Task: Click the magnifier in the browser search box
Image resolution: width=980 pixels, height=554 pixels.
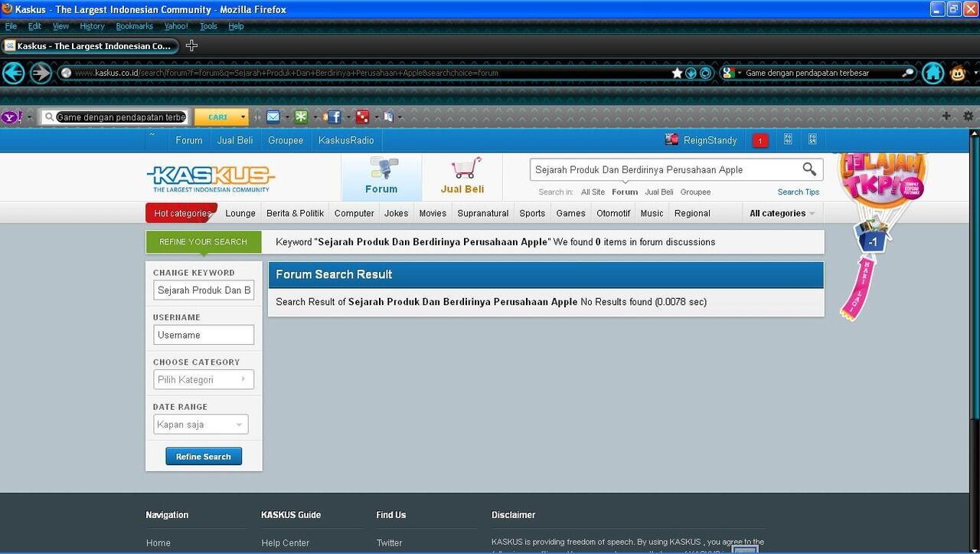Action: (x=908, y=73)
